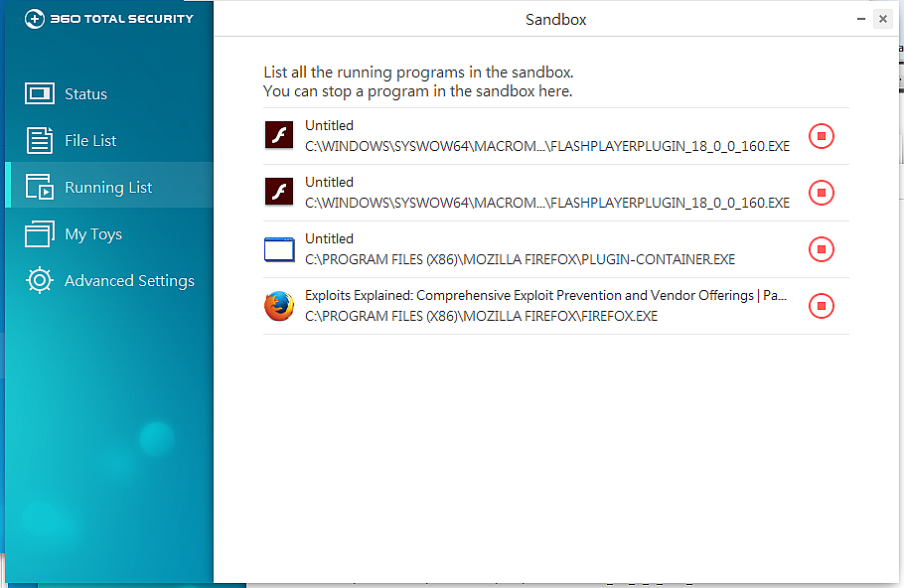Stop the PLUGIN-CONTAINER.EXE process
This screenshot has height=588, width=904.
click(821, 249)
